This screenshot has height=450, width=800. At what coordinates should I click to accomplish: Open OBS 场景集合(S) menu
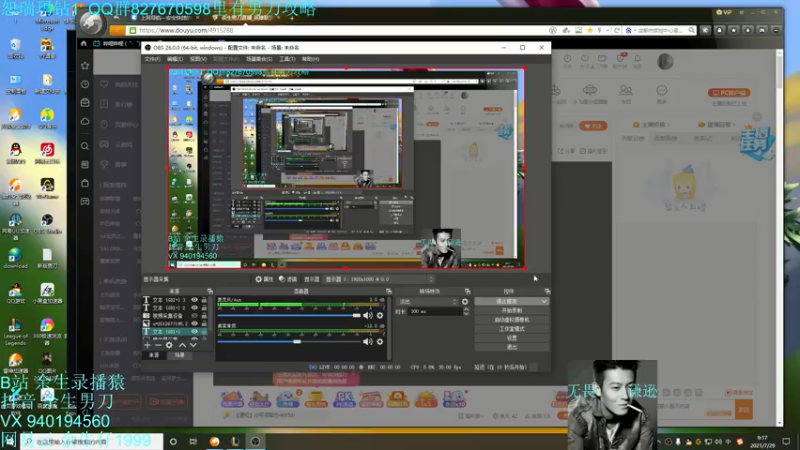pyautogui.click(x=259, y=59)
